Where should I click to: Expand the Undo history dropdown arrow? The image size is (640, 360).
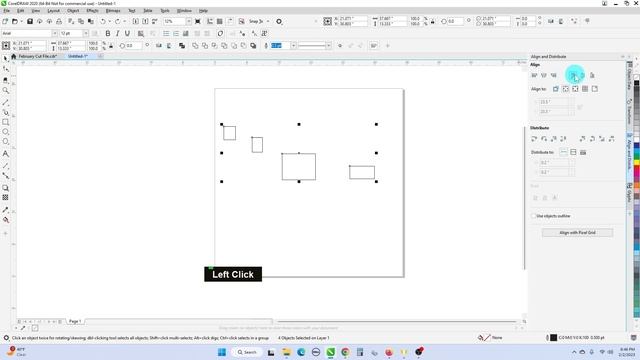[x=109, y=21]
